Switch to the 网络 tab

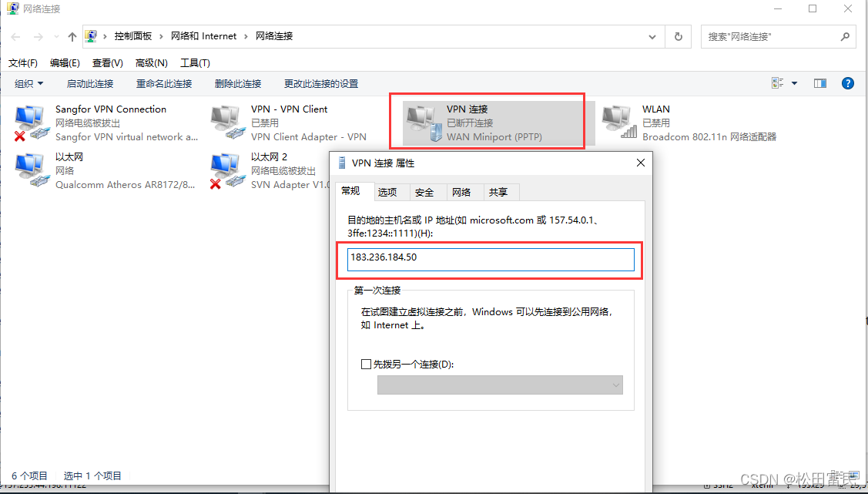(x=461, y=192)
